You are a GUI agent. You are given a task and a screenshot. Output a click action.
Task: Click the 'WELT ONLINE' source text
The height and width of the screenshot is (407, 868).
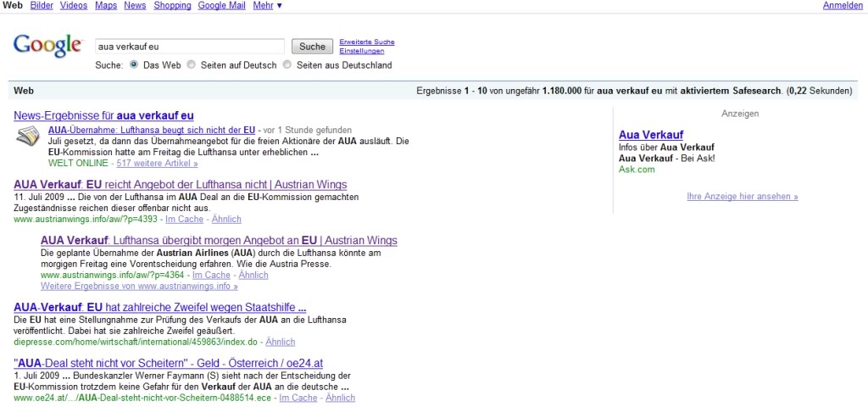coord(78,164)
